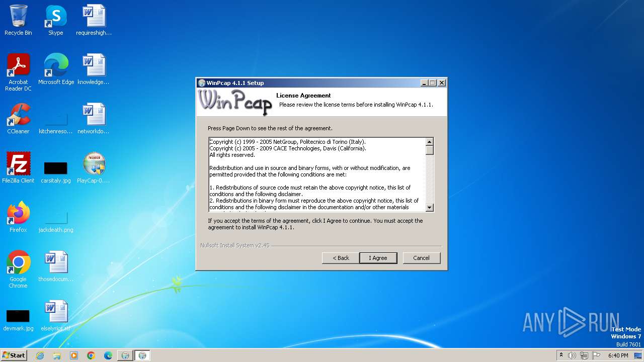Open Windows Media Player in taskbar
The height and width of the screenshot is (362, 644).
click(74, 355)
